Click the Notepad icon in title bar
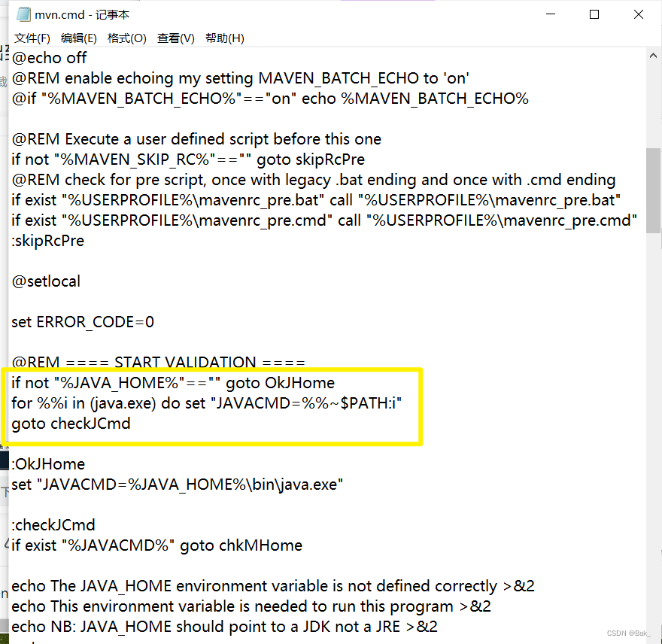This screenshot has width=662, height=644. [x=23, y=14]
